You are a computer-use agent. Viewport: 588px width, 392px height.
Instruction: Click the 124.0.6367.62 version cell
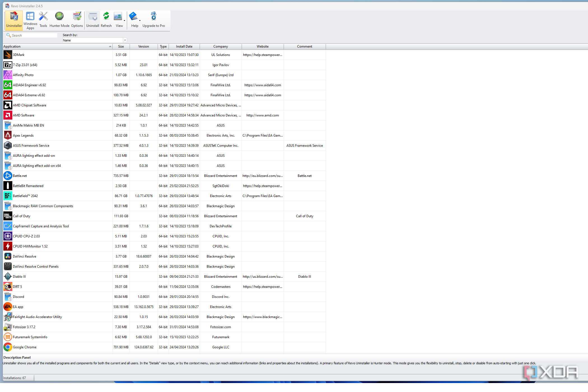[144, 347]
